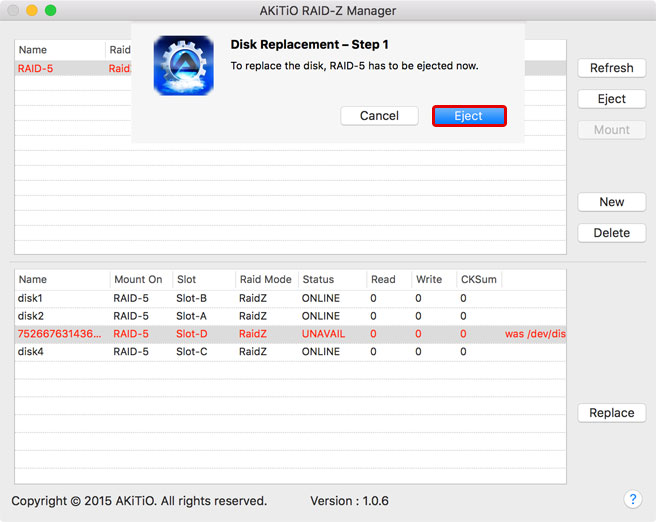The height and width of the screenshot is (522, 656).
Task: Open help with the question mark icon
Action: 632,499
